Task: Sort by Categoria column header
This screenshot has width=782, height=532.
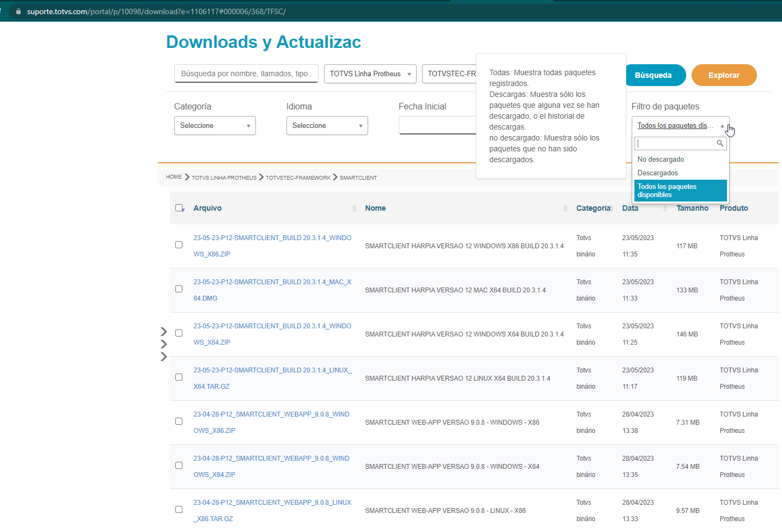Action: [x=593, y=208]
